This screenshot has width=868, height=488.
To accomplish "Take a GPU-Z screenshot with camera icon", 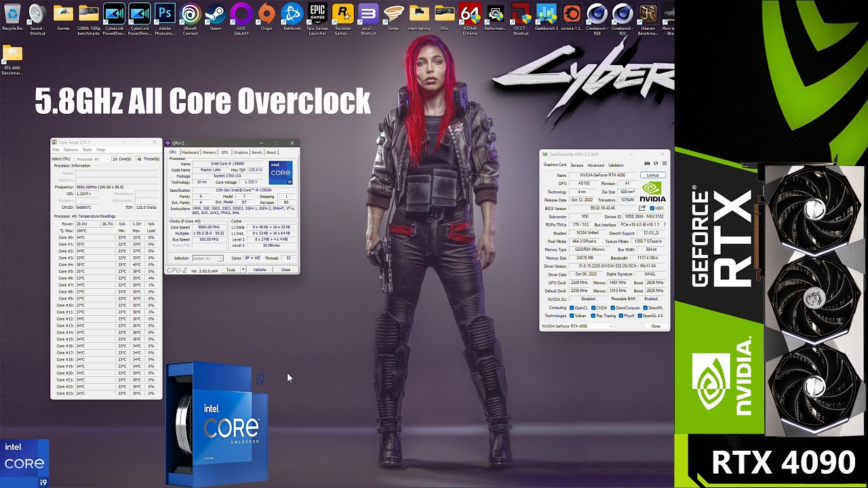I will [647, 163].
